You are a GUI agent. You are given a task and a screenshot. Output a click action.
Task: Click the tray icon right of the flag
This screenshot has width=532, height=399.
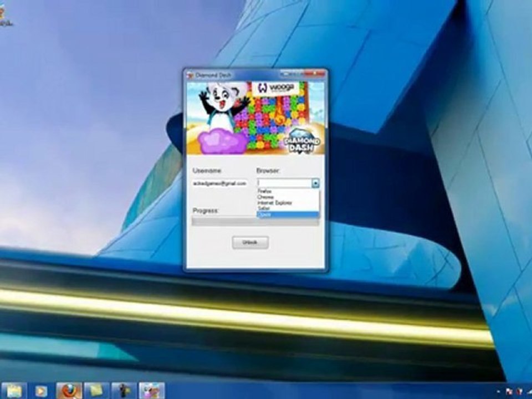[x=519, y=392]
